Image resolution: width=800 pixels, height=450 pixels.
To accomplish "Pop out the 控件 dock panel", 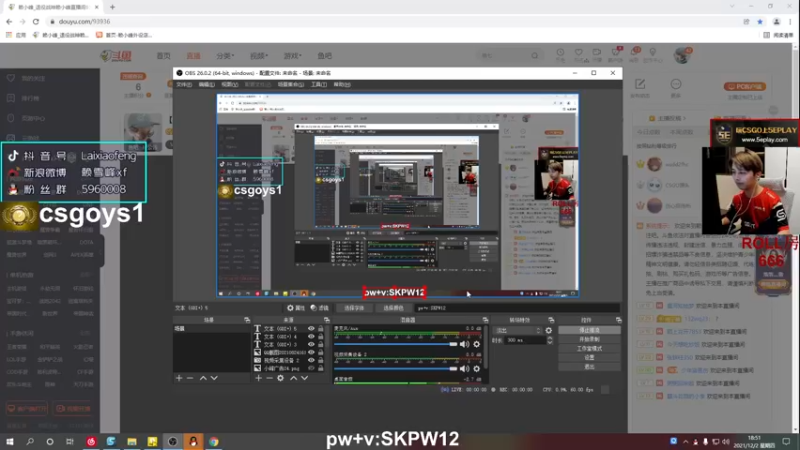I will pos(618,320).
